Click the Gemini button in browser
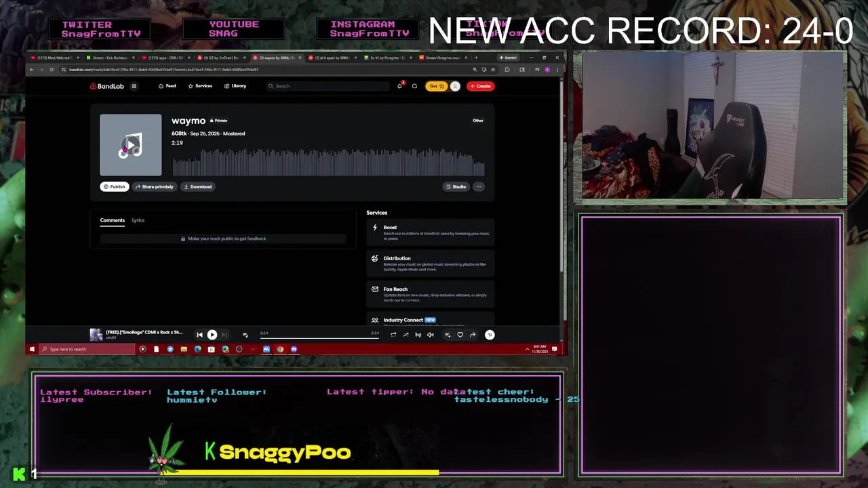 pyautogui.click(x=508, y=58)
